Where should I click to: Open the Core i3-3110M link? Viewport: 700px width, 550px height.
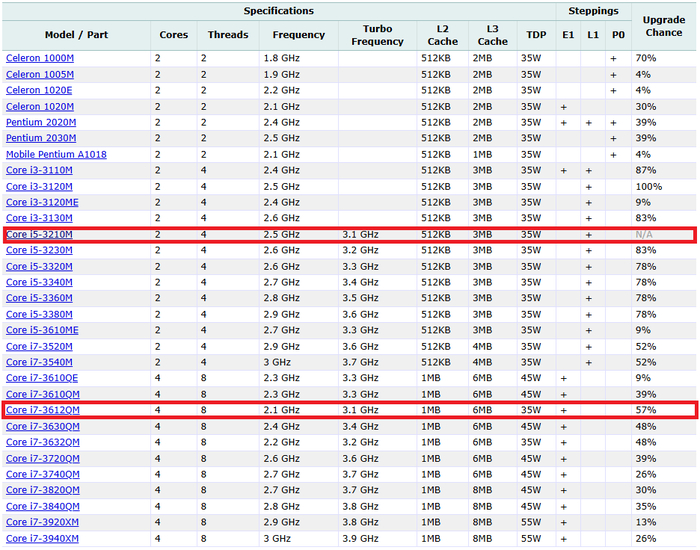point(39,170)
